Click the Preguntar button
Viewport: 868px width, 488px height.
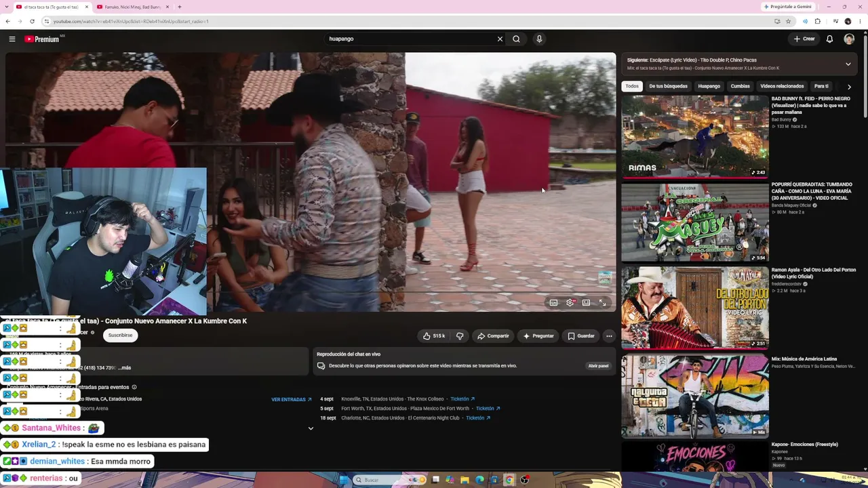point(538,335)
